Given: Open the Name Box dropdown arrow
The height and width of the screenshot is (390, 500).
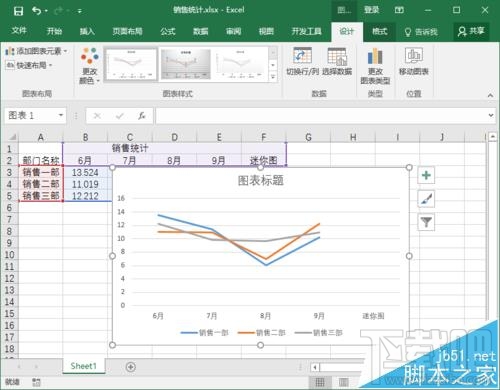Looking at the screenshot, I should coord(61,115).
